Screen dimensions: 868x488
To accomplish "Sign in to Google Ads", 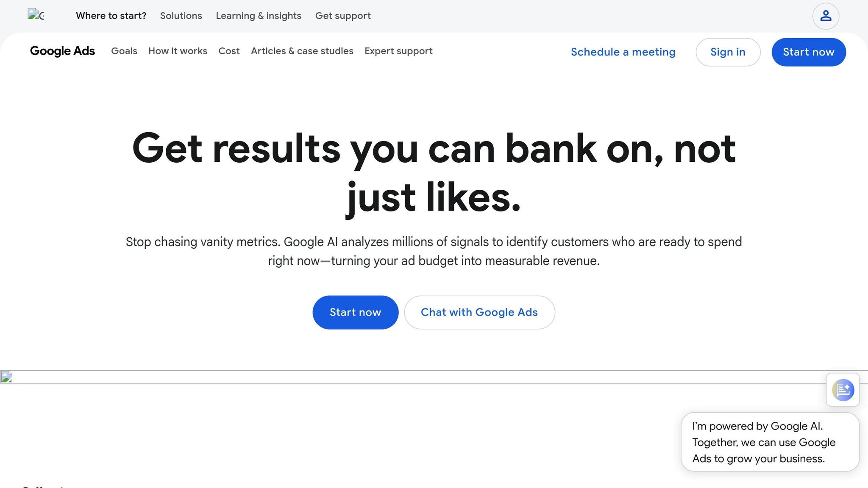I will pos(728,52).
